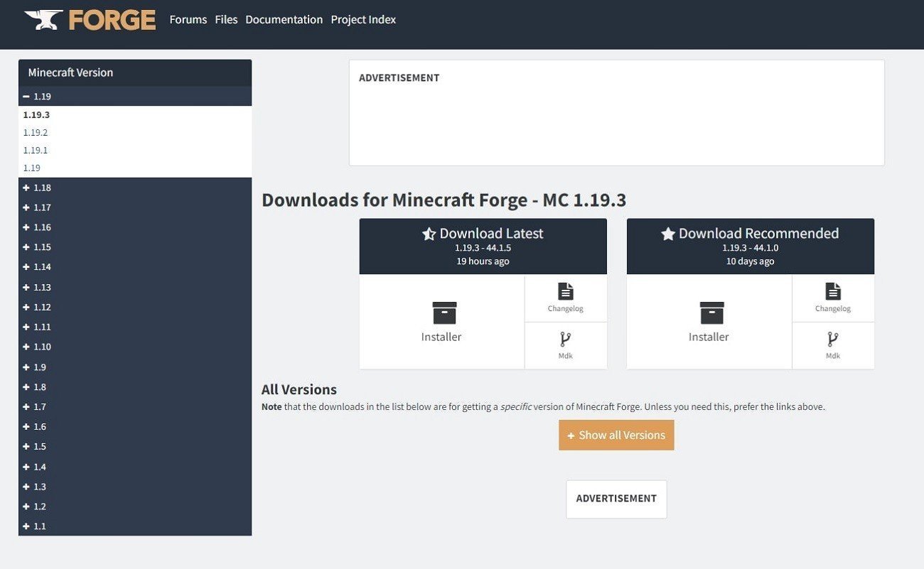The width and height of the screenshot is (924, 569).
Task: Expand the 1.12 version group
Action: pos(135,307)
